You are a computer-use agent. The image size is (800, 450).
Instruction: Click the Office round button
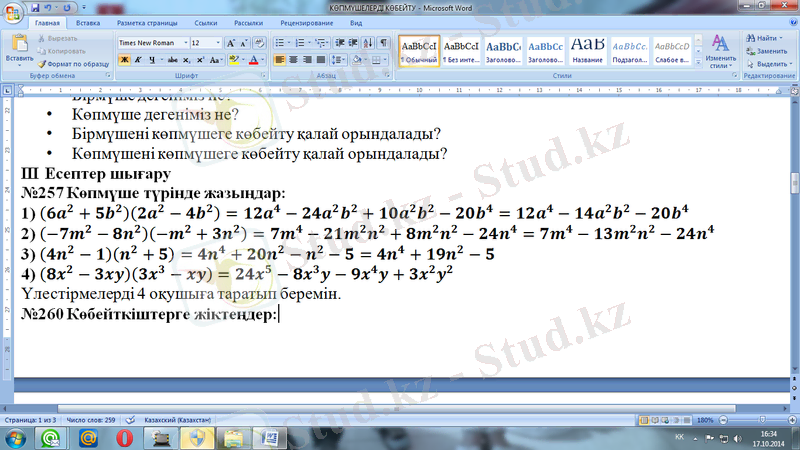[x=13, y=13]
